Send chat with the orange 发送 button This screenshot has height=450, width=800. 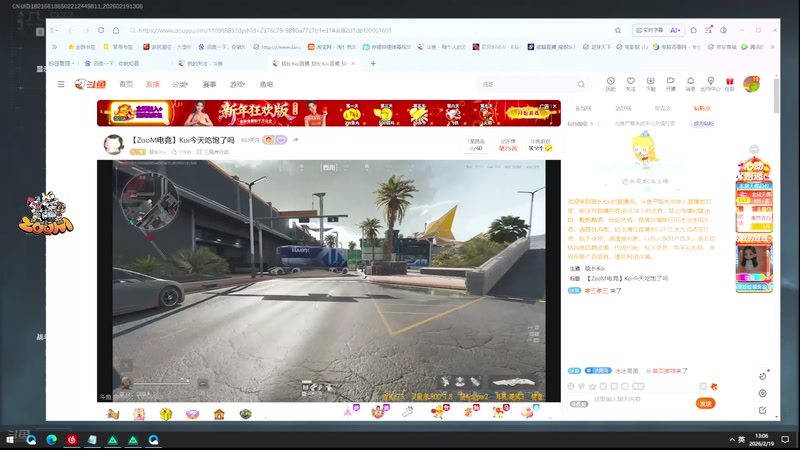[706, 403]
